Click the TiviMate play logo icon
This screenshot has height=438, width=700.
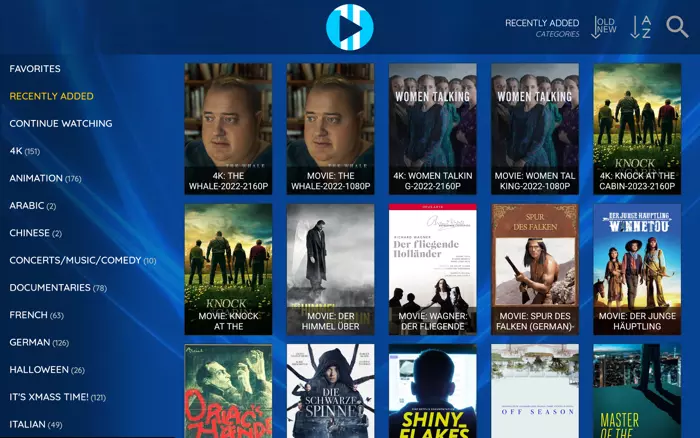tap(350, 27)
